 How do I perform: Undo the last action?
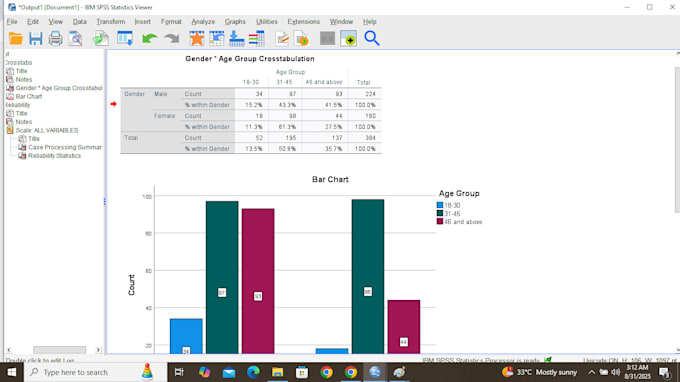point(149,39)
